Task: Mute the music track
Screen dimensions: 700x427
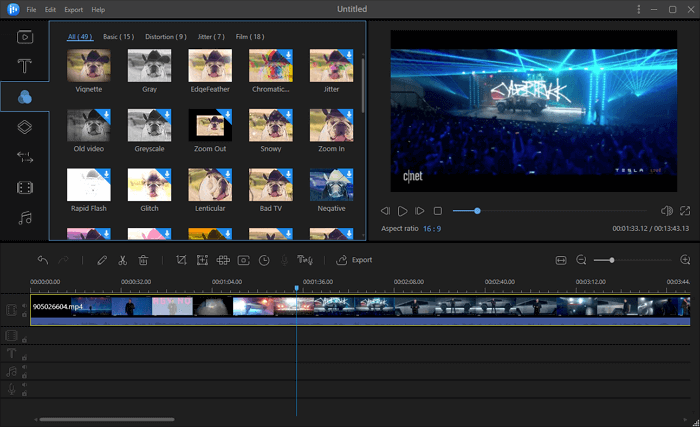Action: point(25,367)
